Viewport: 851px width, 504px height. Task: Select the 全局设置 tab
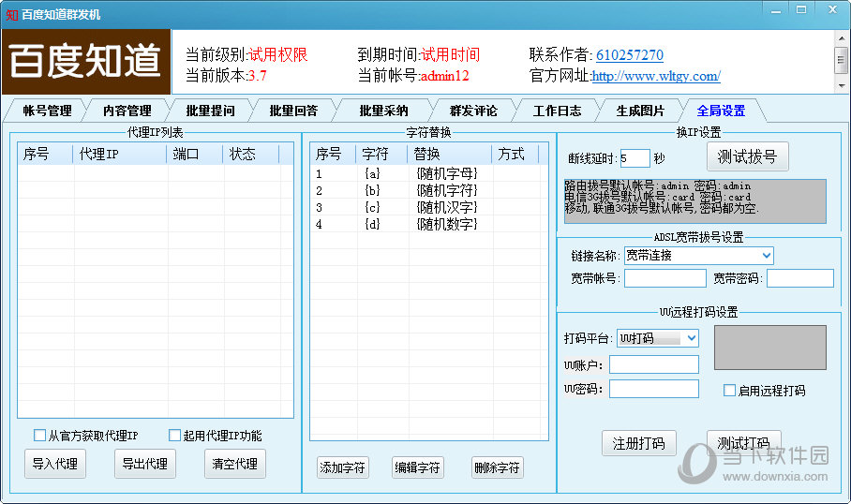tap(721, 111)
